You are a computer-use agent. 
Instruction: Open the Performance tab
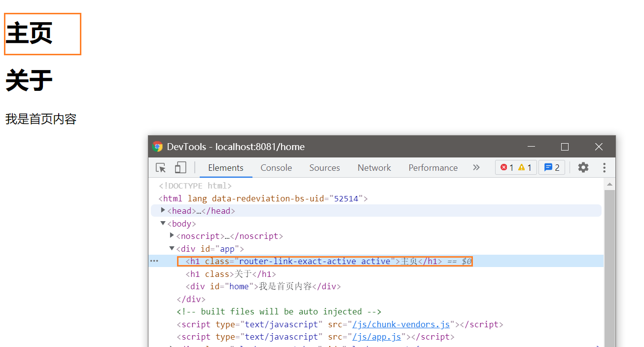433,168
